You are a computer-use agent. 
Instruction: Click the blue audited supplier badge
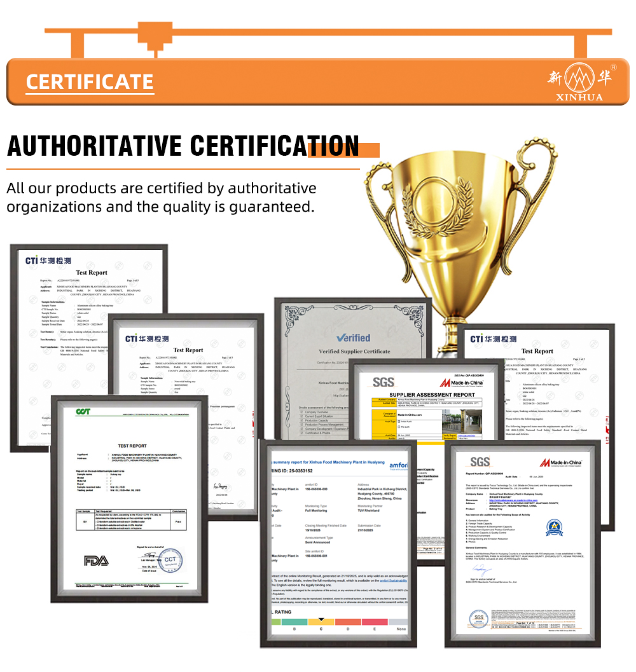coord(554,527)
